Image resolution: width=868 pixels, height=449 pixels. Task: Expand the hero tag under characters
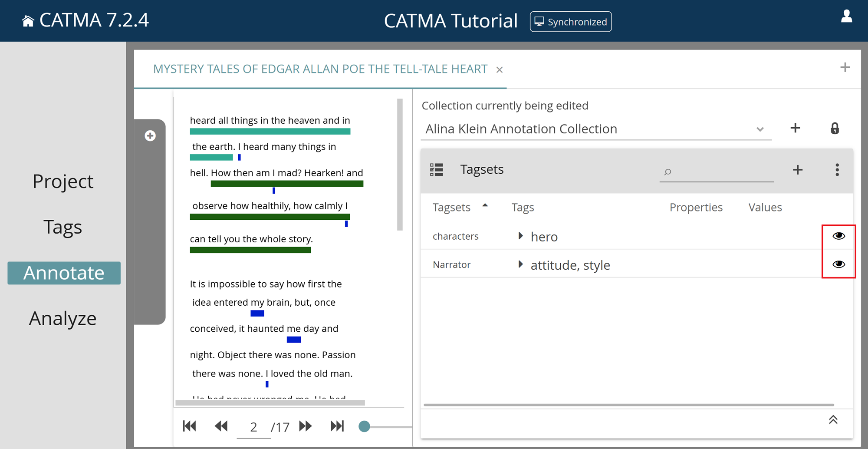[x=520, y=236]
